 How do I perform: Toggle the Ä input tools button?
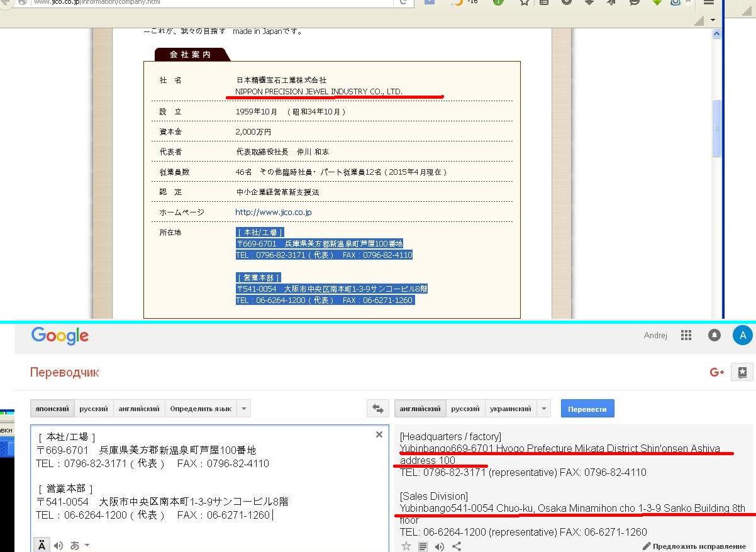click(42, 545)
